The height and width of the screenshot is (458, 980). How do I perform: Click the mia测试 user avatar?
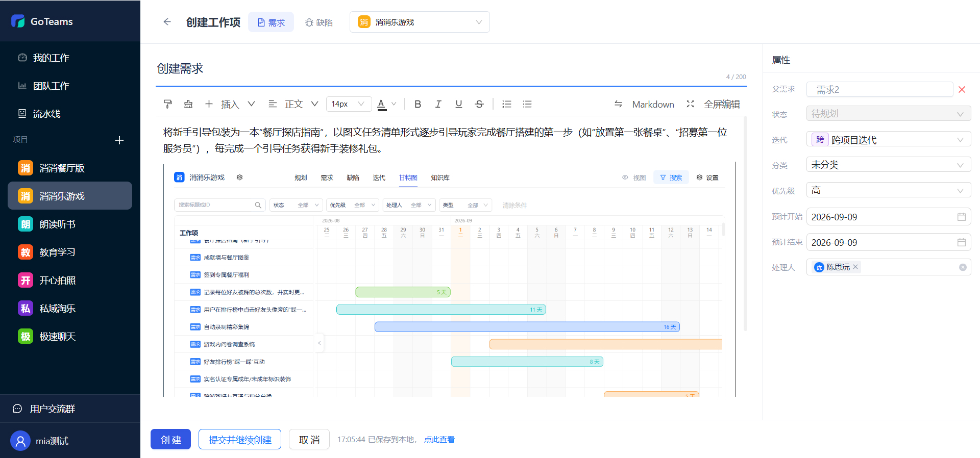point(20,441)
